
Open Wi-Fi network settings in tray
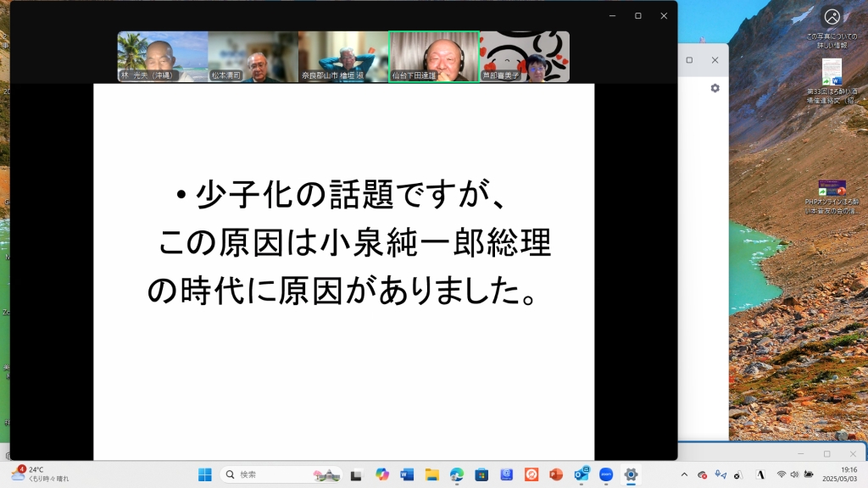[782, 474]
